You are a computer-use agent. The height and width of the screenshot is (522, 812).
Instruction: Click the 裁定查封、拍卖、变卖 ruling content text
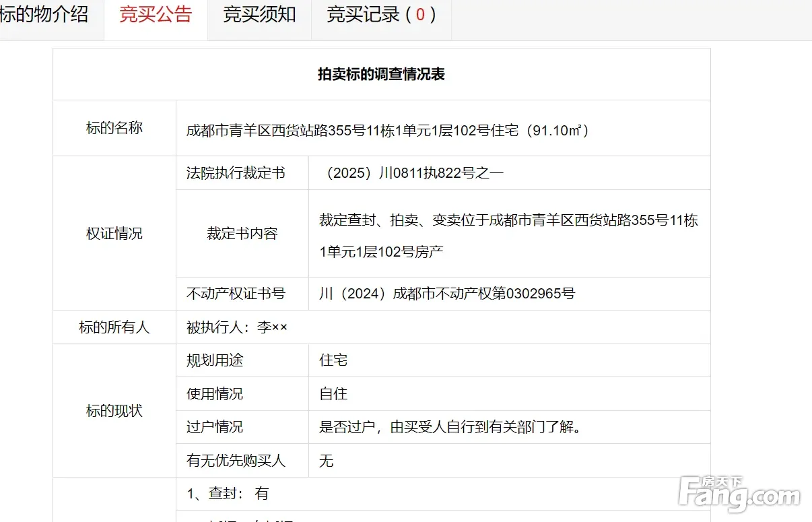coord(508,220)
